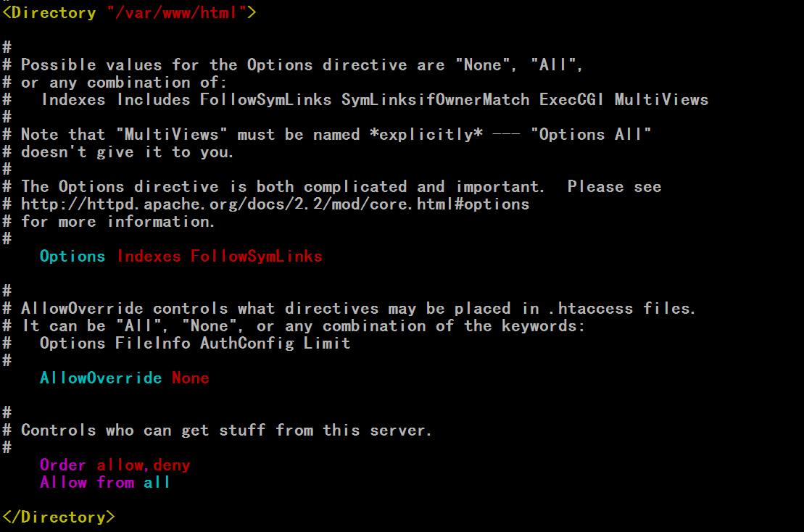Click the None value after AllowOverride
The width and height of the screenshot is (804, 532).
(x=190, y=378)
